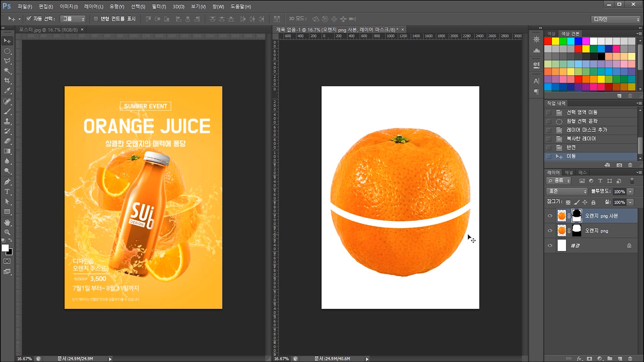Screen dimensions: 644x362
Task: Select the Crop tool
Action: coord(7,80)
